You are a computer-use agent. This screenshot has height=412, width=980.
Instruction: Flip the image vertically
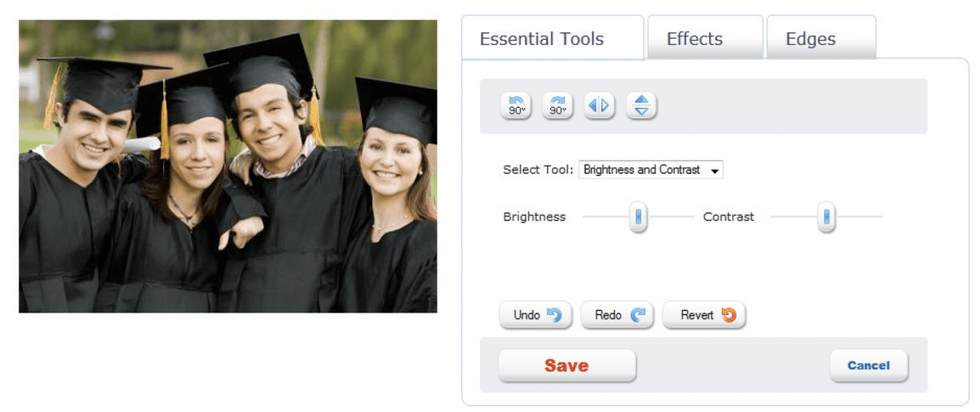(x=641, y=106)
